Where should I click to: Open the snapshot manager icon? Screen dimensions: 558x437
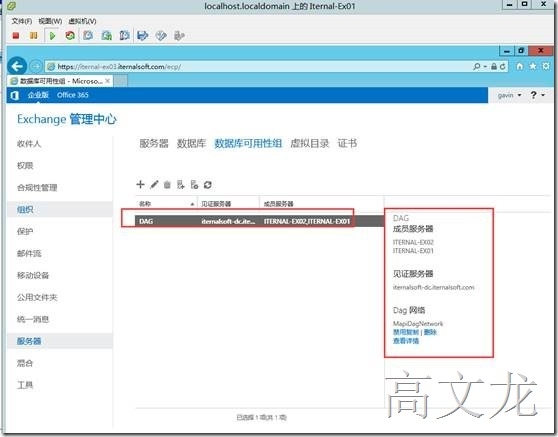point(124,36)
